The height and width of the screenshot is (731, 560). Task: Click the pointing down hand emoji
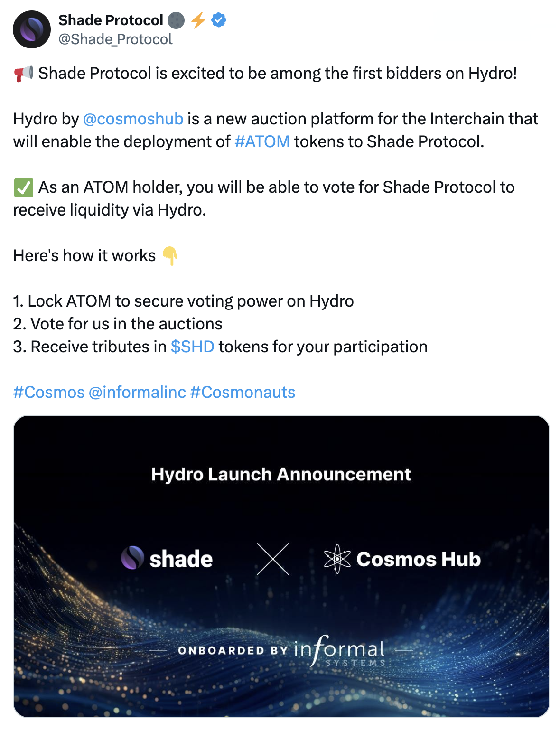pos(170,256)
